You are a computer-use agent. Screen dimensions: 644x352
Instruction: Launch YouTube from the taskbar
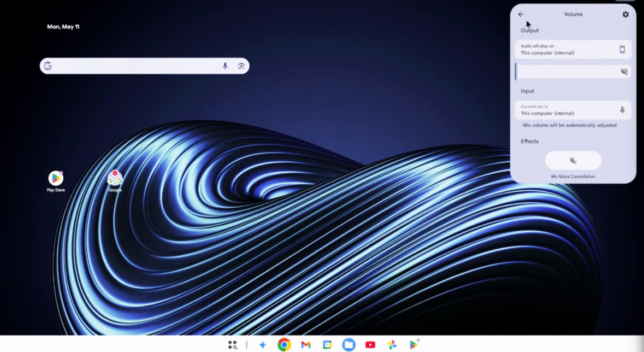click(x=370, y=344)
